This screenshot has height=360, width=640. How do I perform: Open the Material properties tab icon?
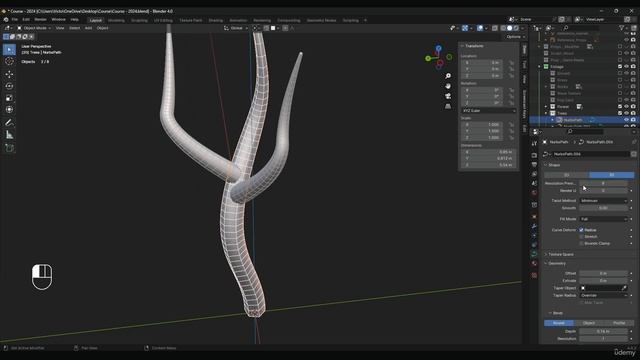(534, 264)
